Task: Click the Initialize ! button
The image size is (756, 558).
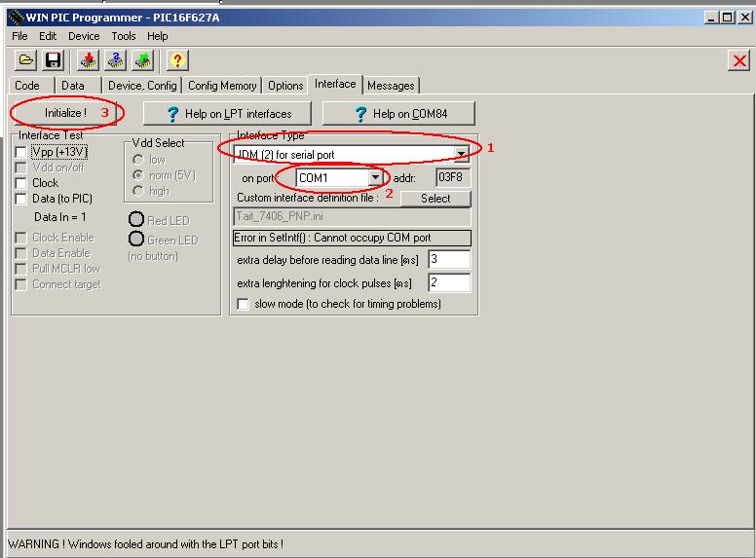Action: (x=65, y=113)
